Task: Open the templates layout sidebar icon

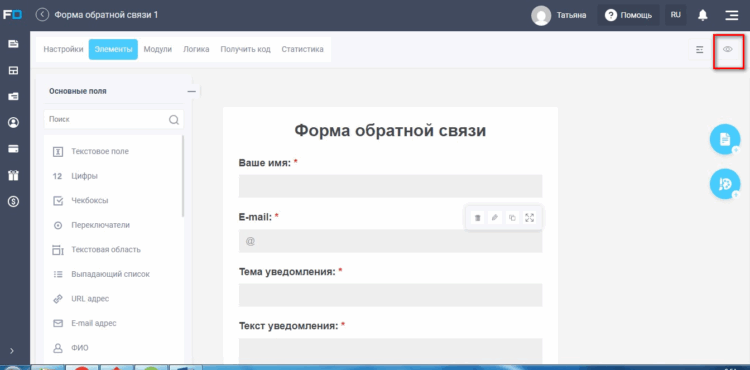Action: (x=13, y=71)
